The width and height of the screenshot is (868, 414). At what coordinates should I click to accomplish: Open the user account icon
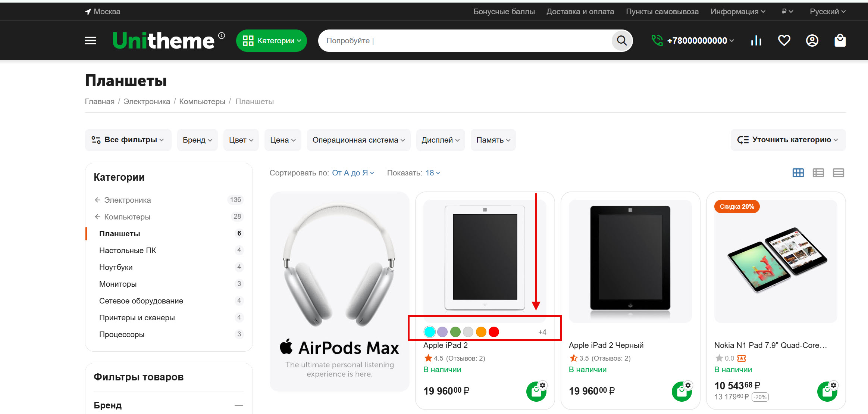812,40
